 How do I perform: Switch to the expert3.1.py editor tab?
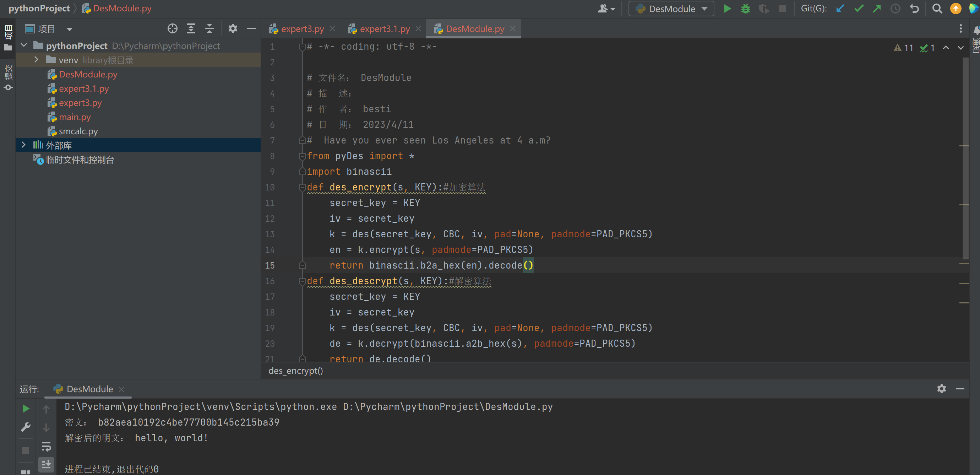(x=384, y=29)
